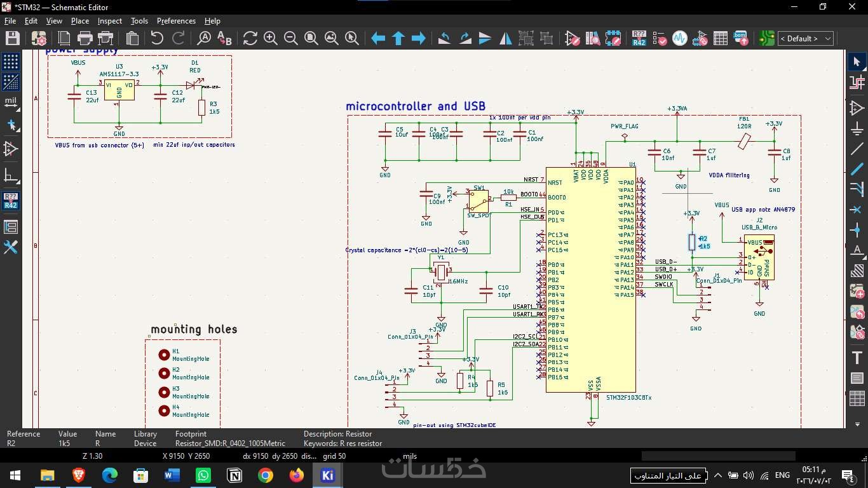Zoom in using the magnifier plus icon

pyautogui.click(x=271, y=38)
